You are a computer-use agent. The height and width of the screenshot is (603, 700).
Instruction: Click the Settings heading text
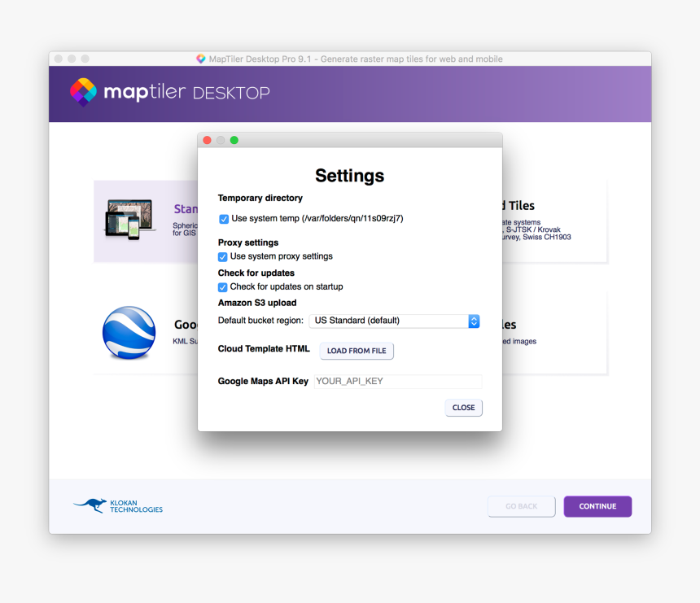coord(349,176)
